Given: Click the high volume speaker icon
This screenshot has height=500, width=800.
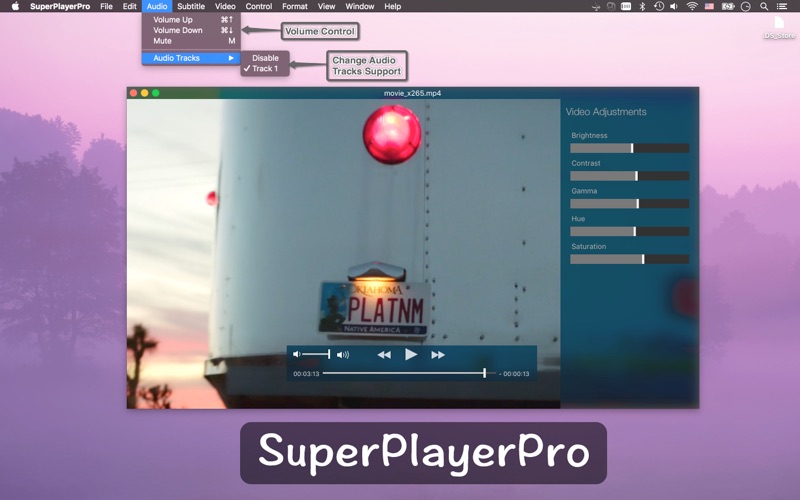Looking at the screenshot, I should (343, 355).
